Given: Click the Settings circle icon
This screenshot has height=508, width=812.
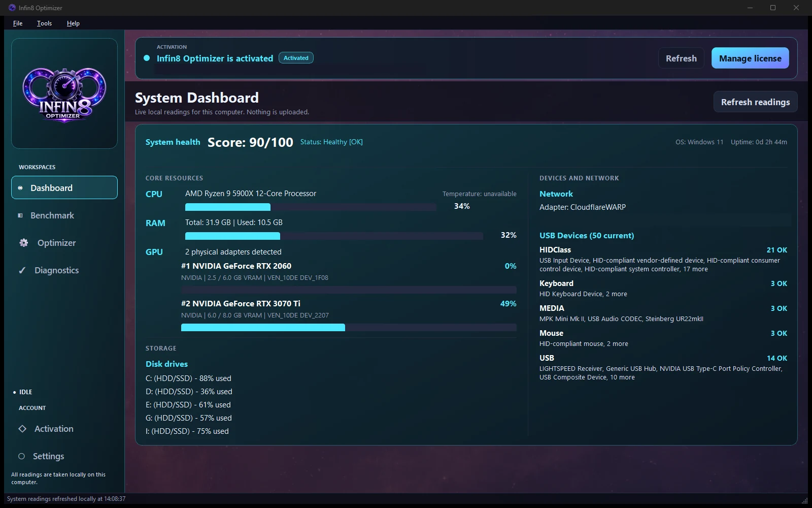Looking at the screenshot, I should click(x=21, y=456).
